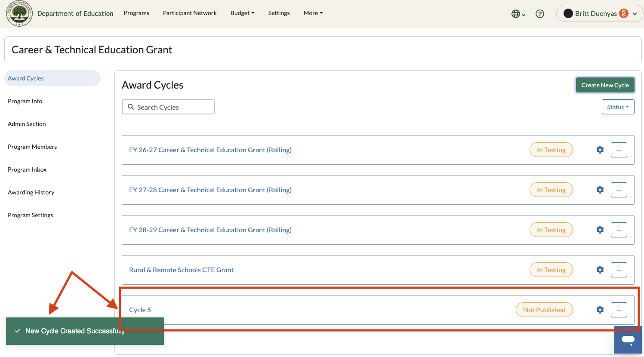Expand the More navigation dropdown
Image resolution: width=644 pixels, height=357 pixels.
pos(313,13)
